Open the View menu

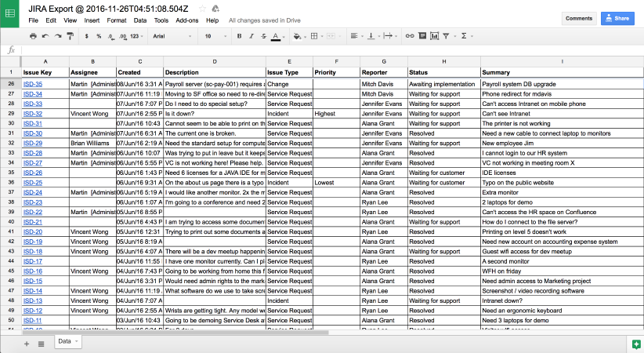[71, 20]
